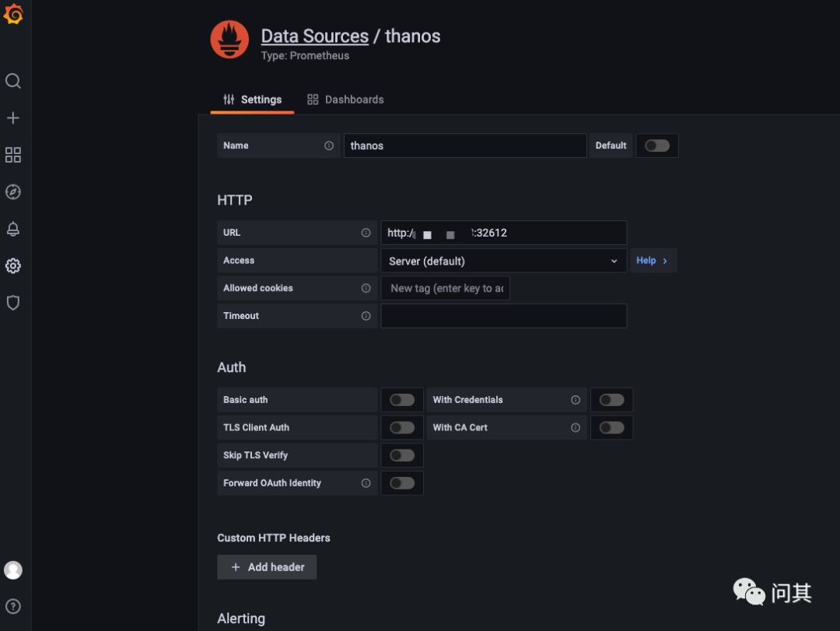Open the Dashboards grid icon in sidebar
The image size is (840, 631).
click(13, 155)
